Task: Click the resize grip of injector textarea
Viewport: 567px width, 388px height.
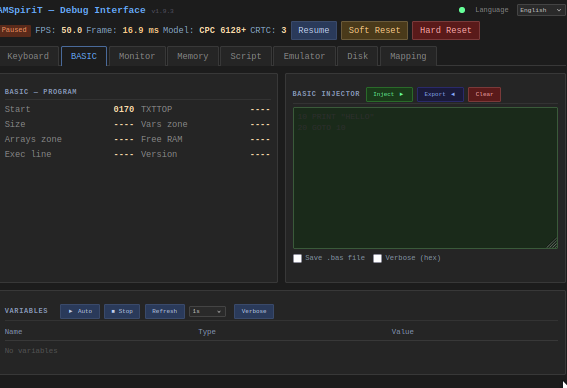Action: click(x=553, y=244)
